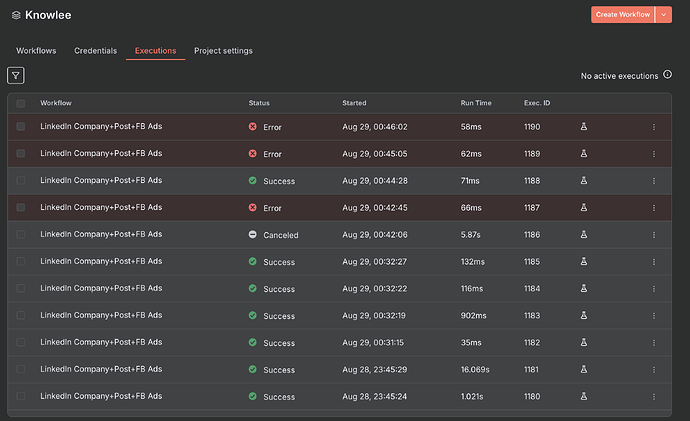Click the run time value 16.069s
This screenshot has height=421, width=690.
[475, 369]
